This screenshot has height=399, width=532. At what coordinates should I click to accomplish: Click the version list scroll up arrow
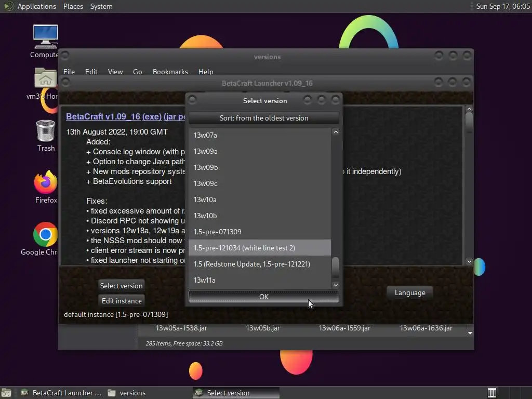[336, 131]
